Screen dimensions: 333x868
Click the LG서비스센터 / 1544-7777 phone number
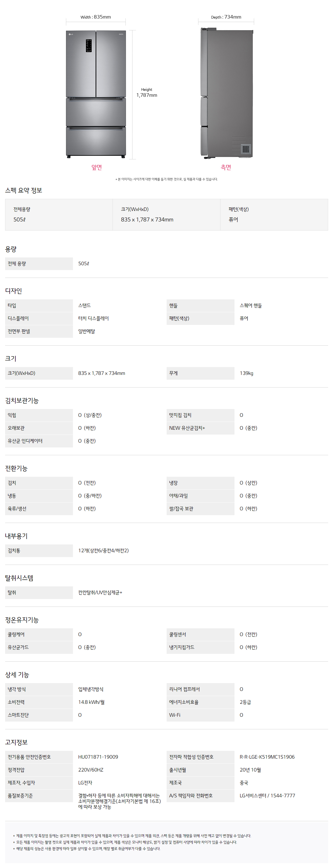pyautogui.click(x=267, y=795)
